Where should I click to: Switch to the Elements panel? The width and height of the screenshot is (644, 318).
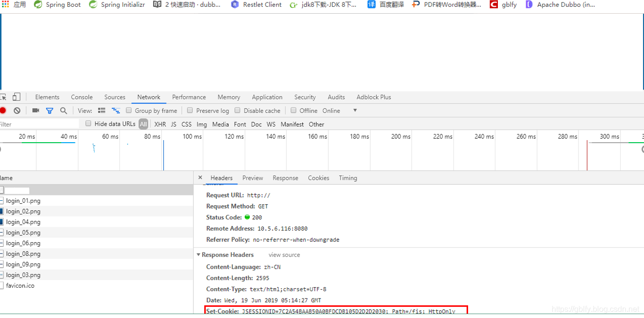[x=47, y=97]
